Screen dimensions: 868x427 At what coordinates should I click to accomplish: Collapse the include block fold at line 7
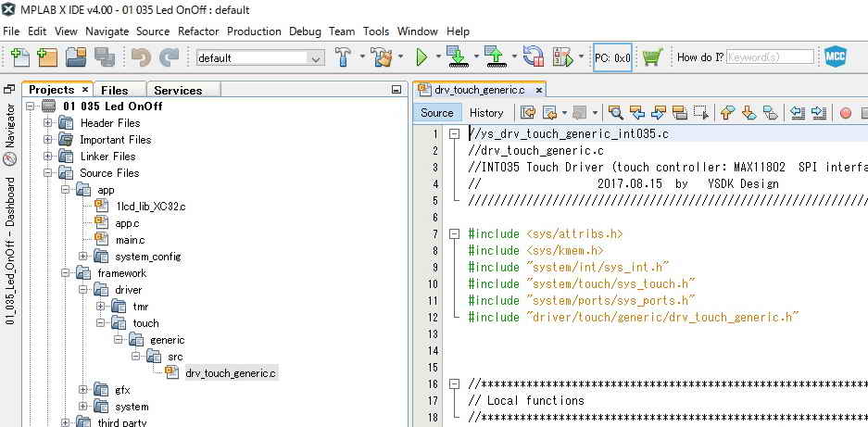(x=454, y=234)
